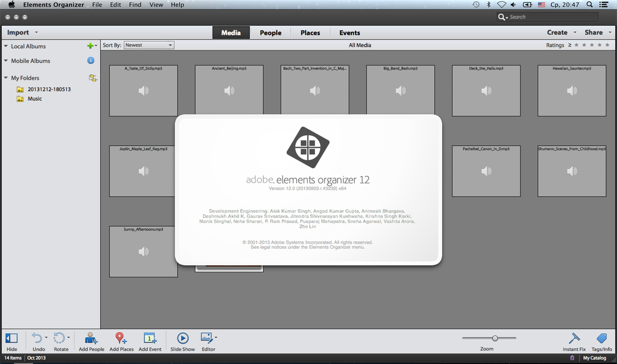Adjust the thumbnail Zoom slider handle
Image resolution: width=617 pixels, height=364 pixels.
click(x=495, y=338)
